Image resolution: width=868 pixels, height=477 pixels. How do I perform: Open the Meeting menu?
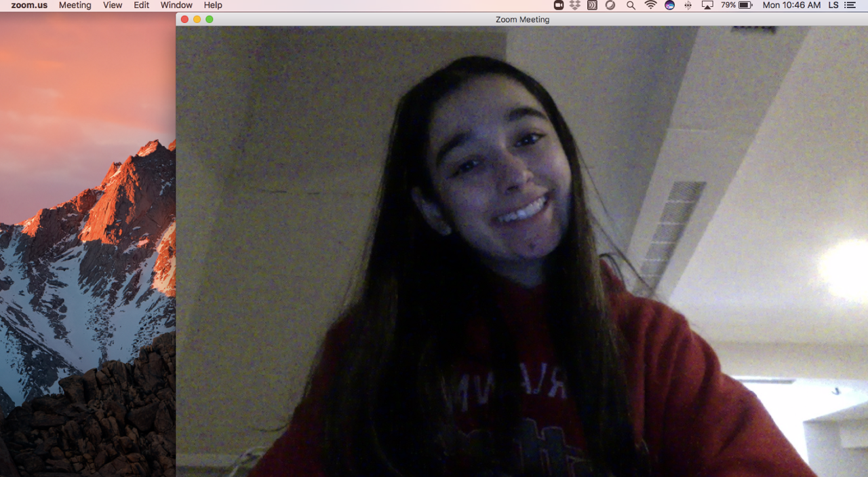[75, 5]
